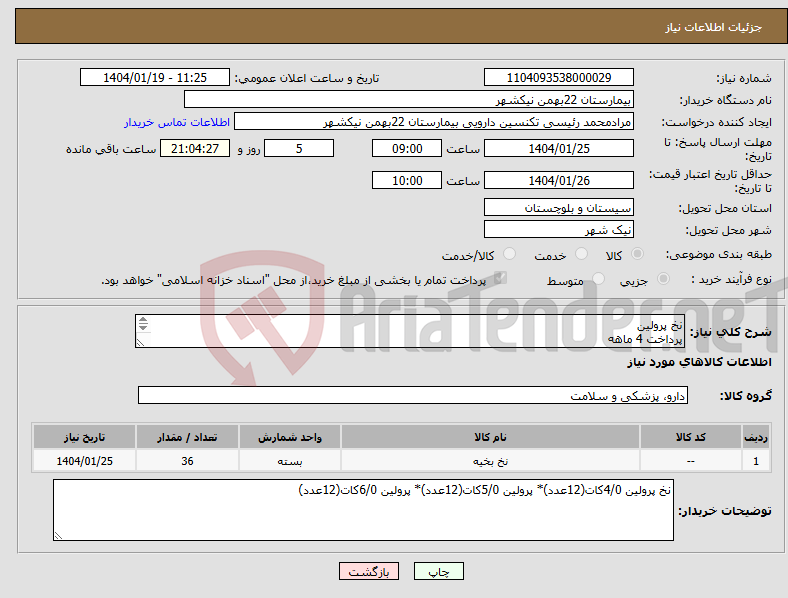788x598 pixels.
Task: Open اطلاعات تماس خریدار link
Action: click(x=177, y=122)
